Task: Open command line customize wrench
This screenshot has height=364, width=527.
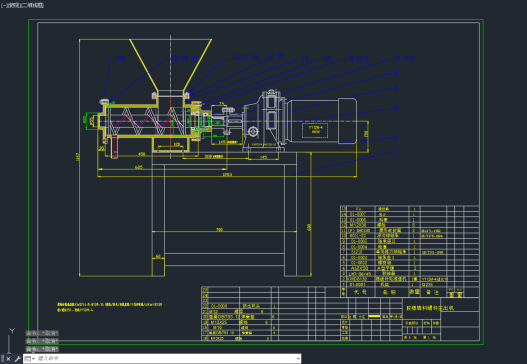Action: (x=17, y=359)
